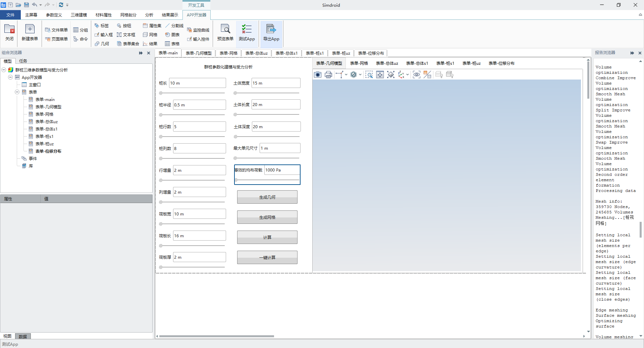
Task: Insert a 图表 chart control
Action: 172,35
